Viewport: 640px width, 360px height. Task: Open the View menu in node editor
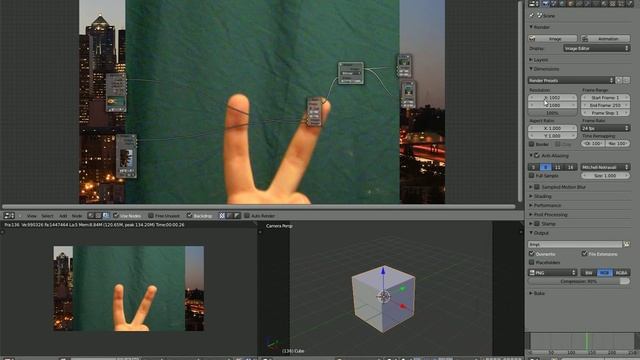(31, 216)
